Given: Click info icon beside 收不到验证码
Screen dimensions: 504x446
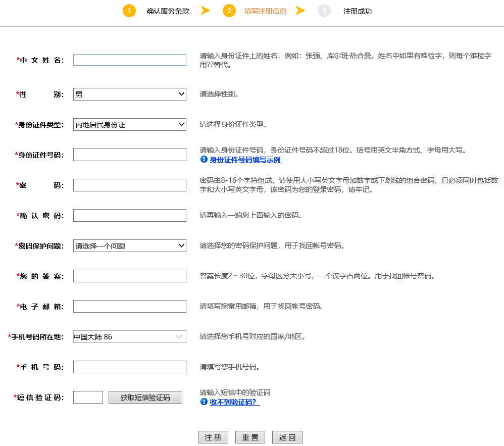Looking at the screenshot, I should pyautogui.click(x=204, y=402).
